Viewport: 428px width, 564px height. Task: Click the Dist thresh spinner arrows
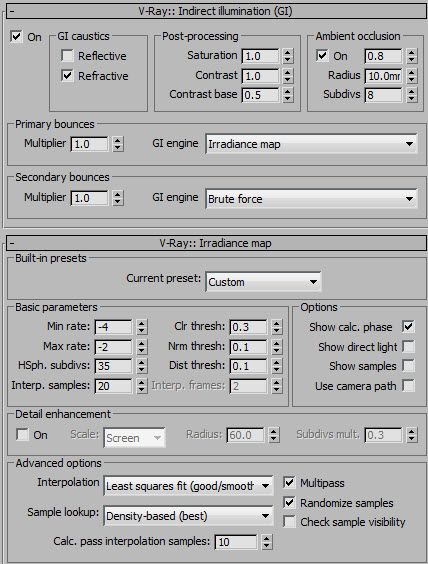tap(277, 366)
